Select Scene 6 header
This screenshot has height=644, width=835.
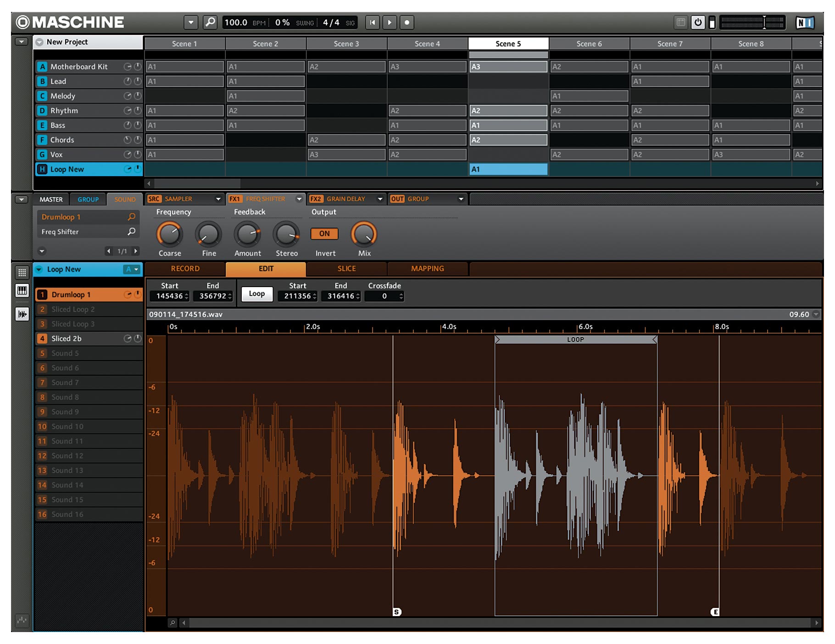click(x=589, y=44)
